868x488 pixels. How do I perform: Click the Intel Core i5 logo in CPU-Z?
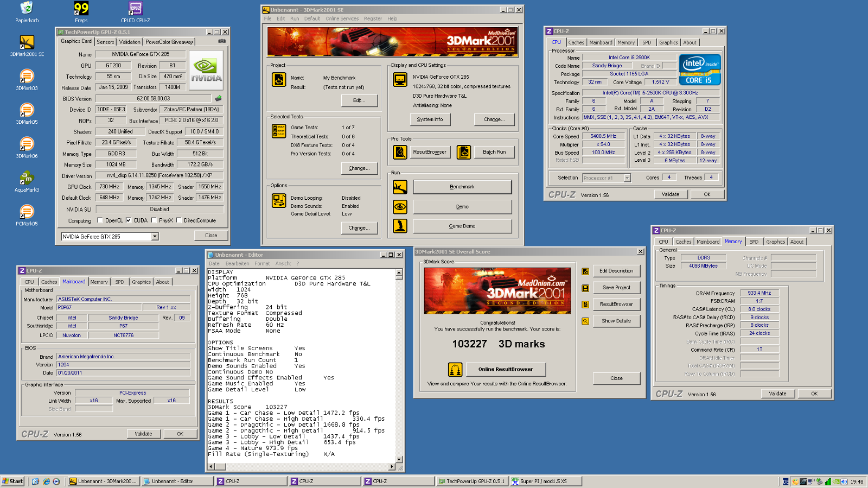tap(700, 69)
